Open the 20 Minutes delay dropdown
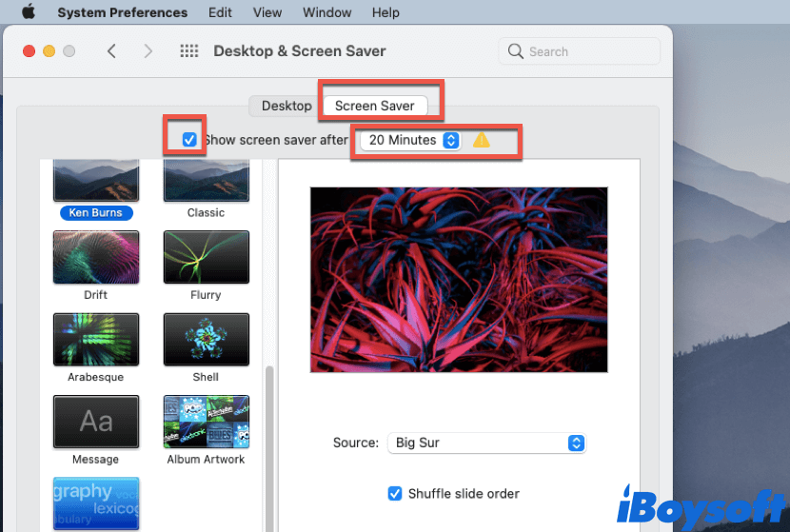 coord(410,140)
